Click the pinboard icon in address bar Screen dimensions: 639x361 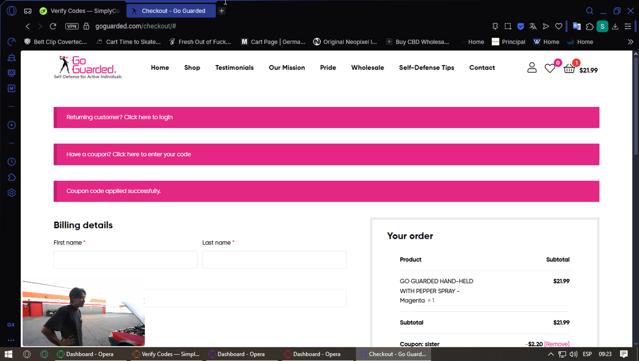coord(495,26)
